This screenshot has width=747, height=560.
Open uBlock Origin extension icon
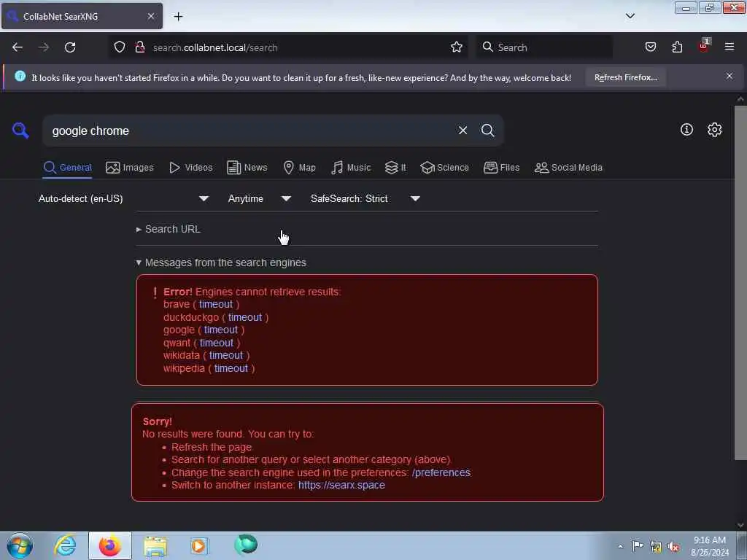click(x=704, y=46)
